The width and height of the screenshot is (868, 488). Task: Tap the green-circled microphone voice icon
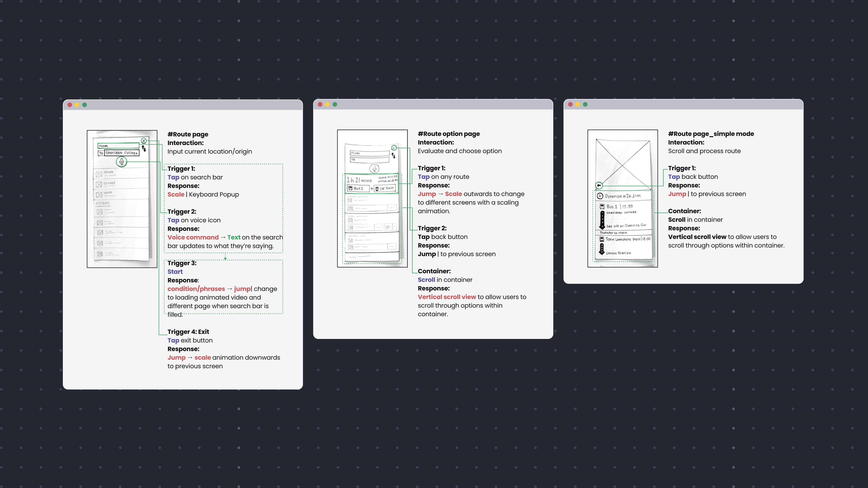pos(122,162)
